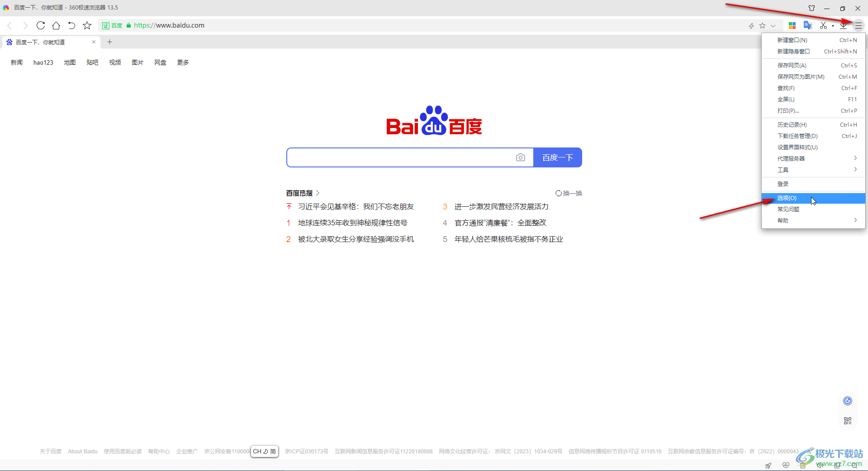The image size is (868, 471).
Task: Open hot search 地球连续35年收到神秘规律性信号
Action: tap(353, 223)
